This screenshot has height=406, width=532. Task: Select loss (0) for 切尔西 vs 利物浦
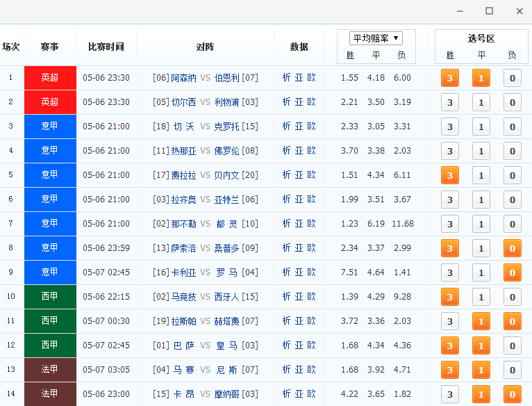pos(513,102)
